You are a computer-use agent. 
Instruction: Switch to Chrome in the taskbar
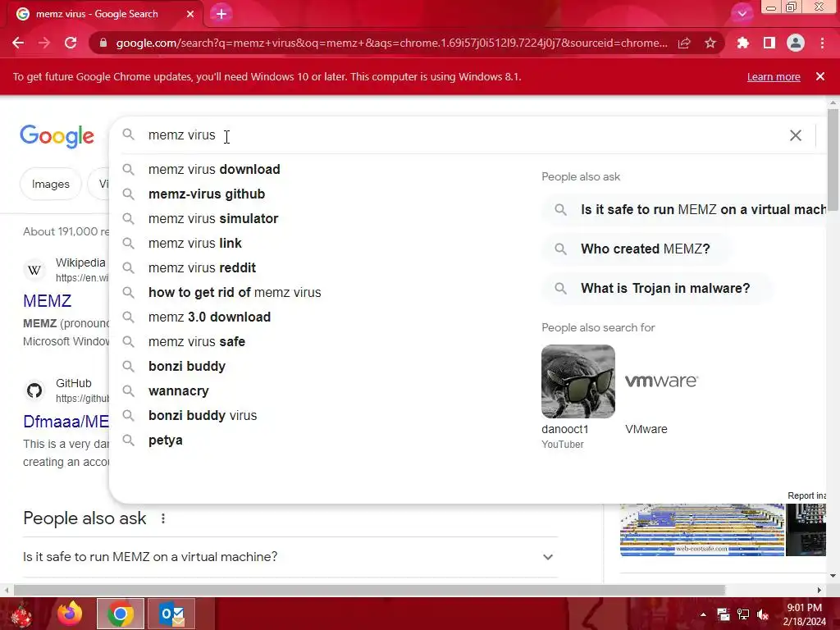[x=121, y=614]
